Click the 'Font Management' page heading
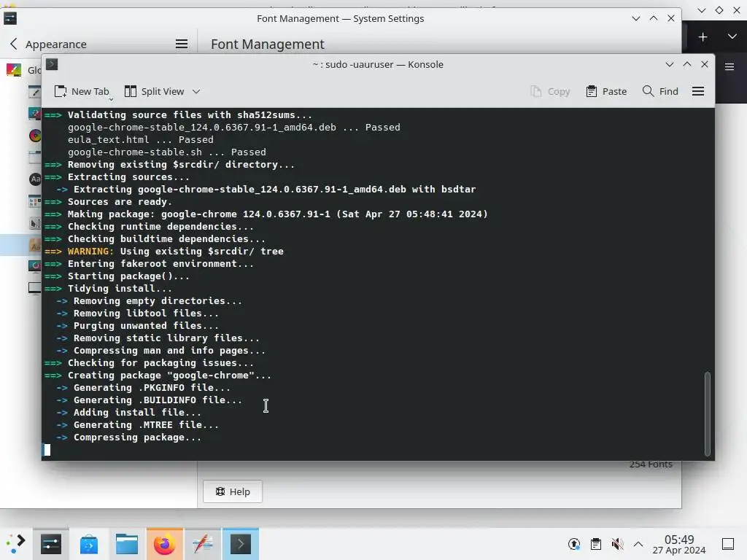Screen dimensions: 747x560 (267, 44)
